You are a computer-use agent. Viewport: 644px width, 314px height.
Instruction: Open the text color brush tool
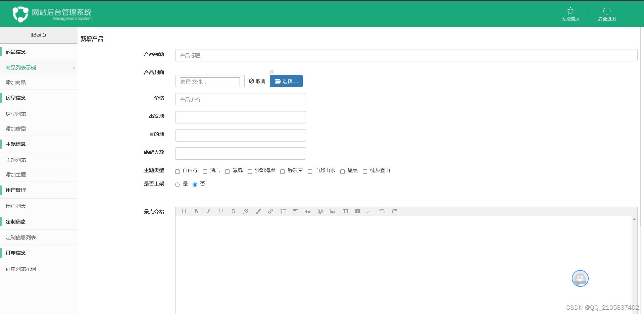[x=258, y=211]
